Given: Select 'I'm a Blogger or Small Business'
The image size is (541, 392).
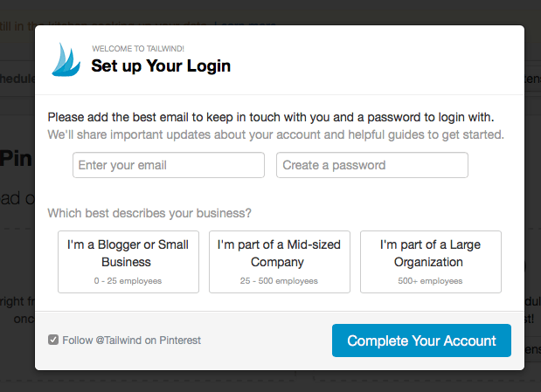Looking at the screenshot, I should [x=128, y=262].
